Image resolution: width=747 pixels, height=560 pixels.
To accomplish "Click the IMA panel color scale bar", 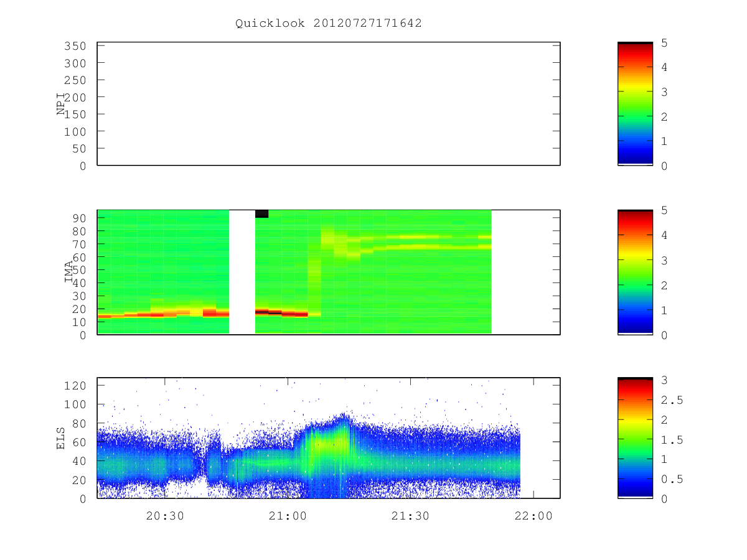I will (635, 272).
